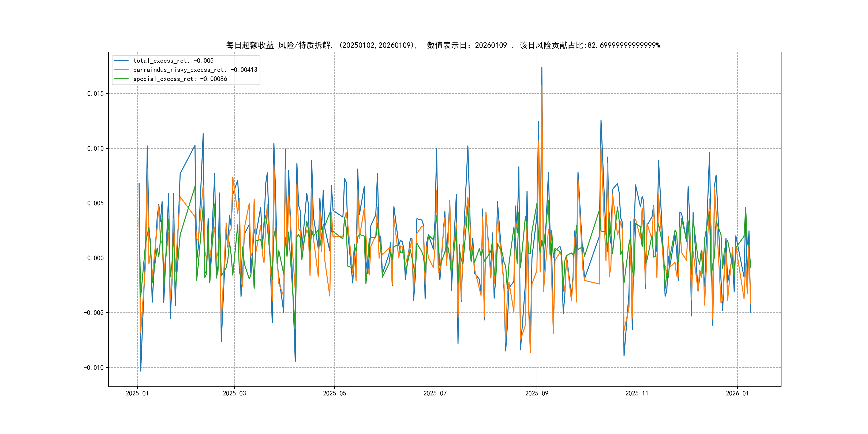The height and width of the screenshot is (434, 868).
Task: Click the chart title text
Action: click(x=443, y=45)
